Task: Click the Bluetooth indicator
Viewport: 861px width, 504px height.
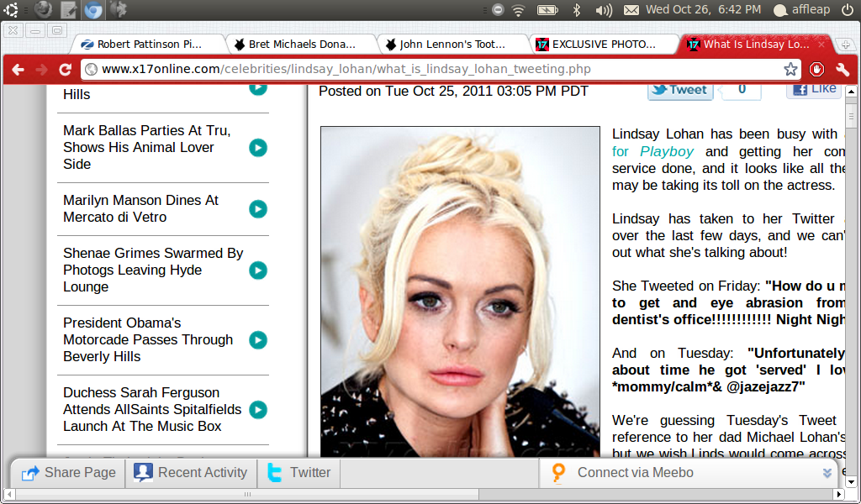Action: click(x=577, y=10)
